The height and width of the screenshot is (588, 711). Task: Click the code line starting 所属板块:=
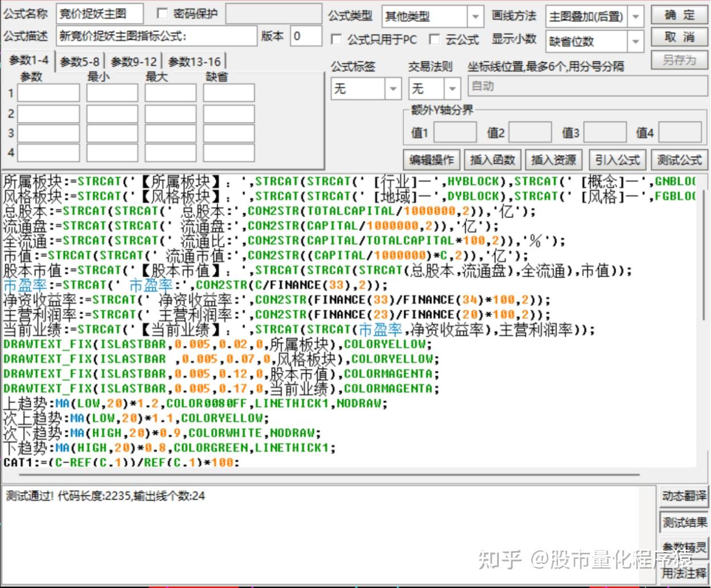pyautogui.click(x=349, y=181)
